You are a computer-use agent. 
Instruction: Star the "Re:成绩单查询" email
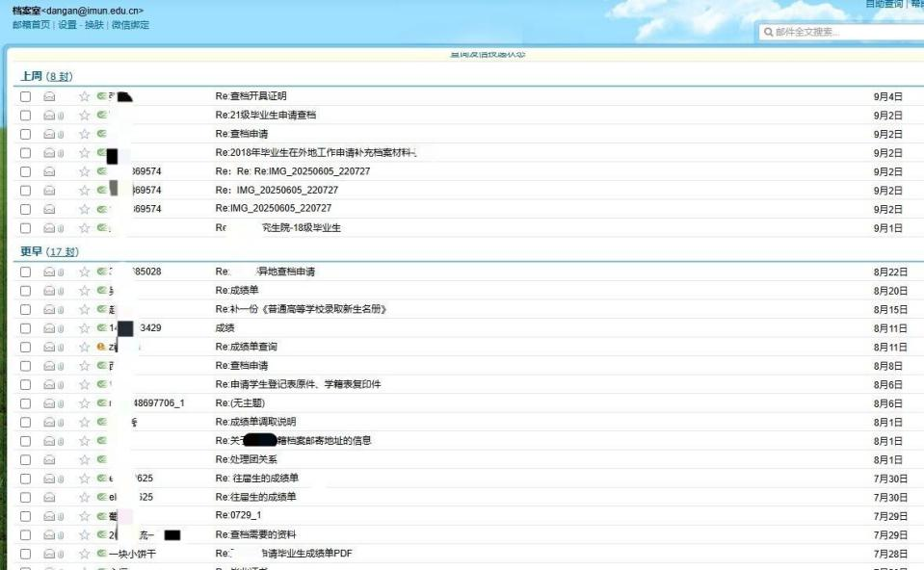84,347
